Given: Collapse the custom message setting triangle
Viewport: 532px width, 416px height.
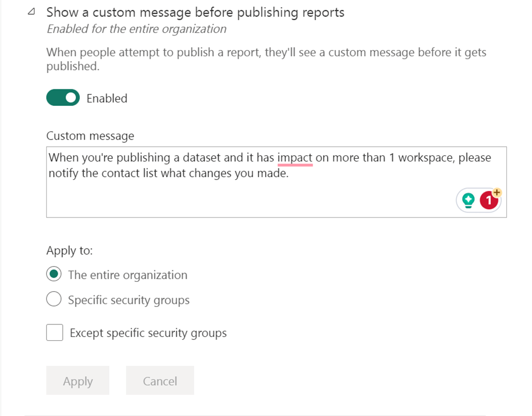Looking at the screenshot, I should click(x=31, y=13).
